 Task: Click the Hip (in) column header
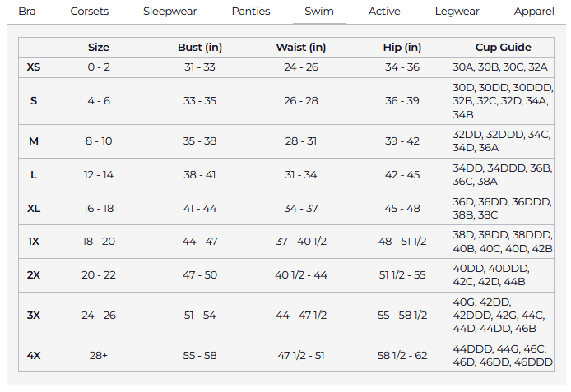click(x=402, y=48)
